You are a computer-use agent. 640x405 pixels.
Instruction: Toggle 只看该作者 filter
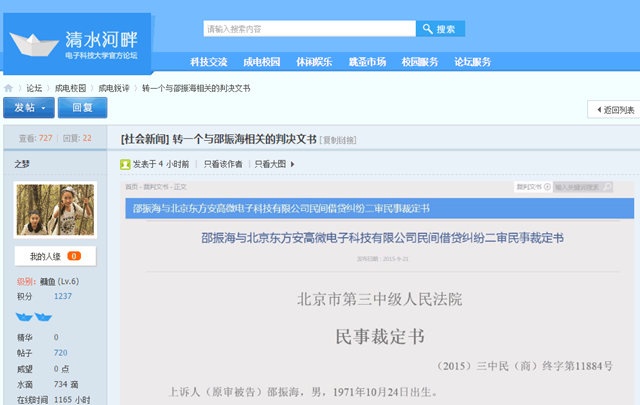[x=222, y=163]
